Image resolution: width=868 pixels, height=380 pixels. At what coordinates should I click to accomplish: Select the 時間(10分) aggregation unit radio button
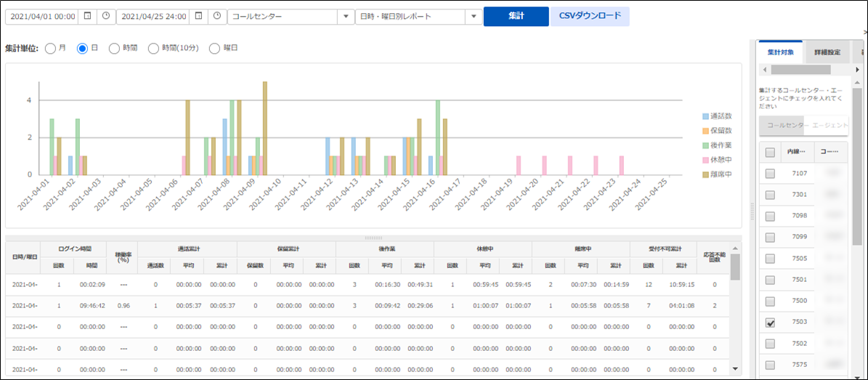point(153,49)
